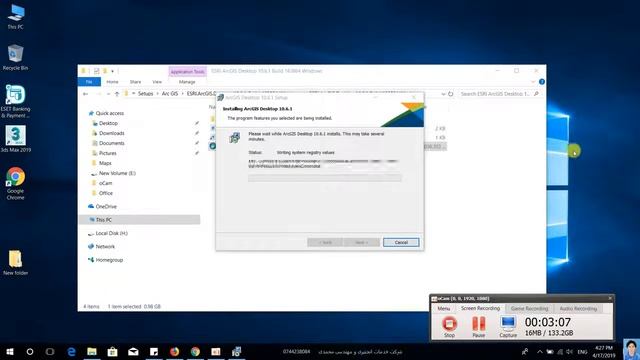Screen dimensions: 640x360
Task: Select This PC in navigation pane
Action: pos(103,220)
